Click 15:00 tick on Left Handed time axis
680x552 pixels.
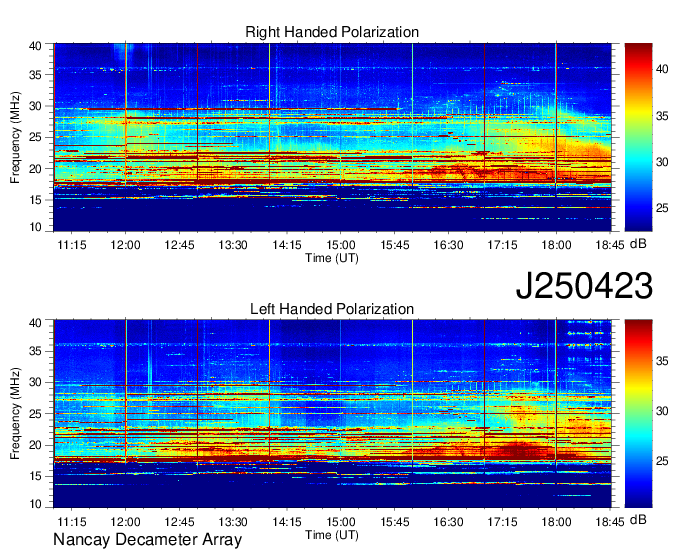[x=340, y=522]
